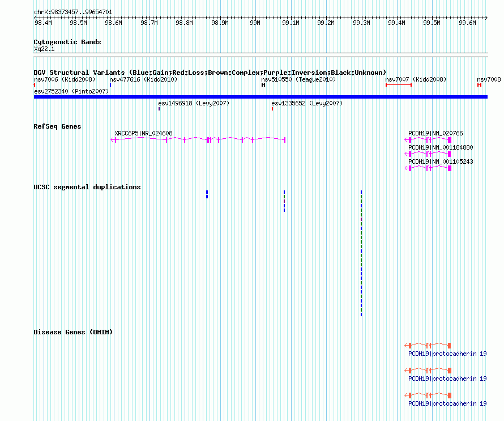Open the PCDH19|NM_001105243 transcript label

tap(441, 161)
